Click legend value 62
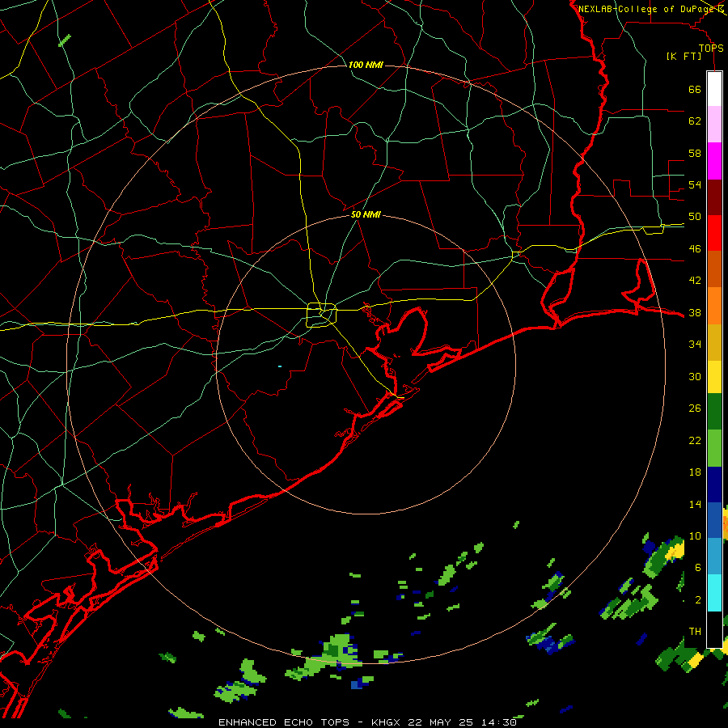This screenshot has height=728, width=728. coord(695,121)
